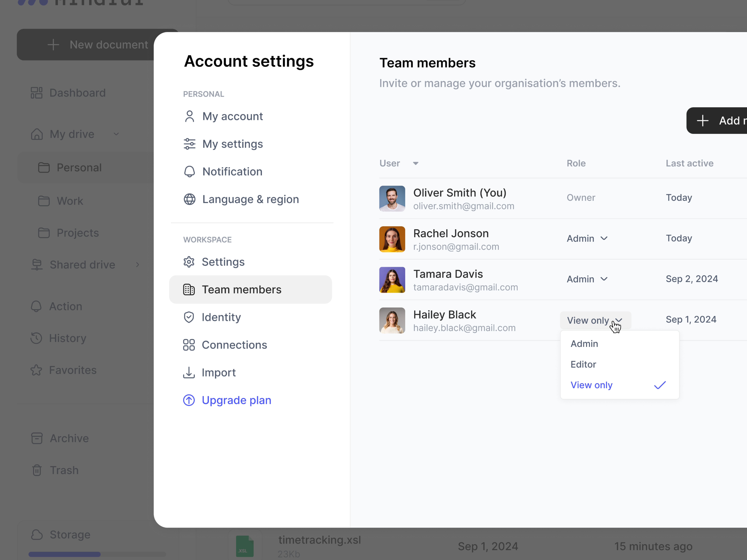Open Rachel Jonson's Admin role dropdown
Image resolution: width=747 pixels, height=560 pixels.
[x=587, y=239]
